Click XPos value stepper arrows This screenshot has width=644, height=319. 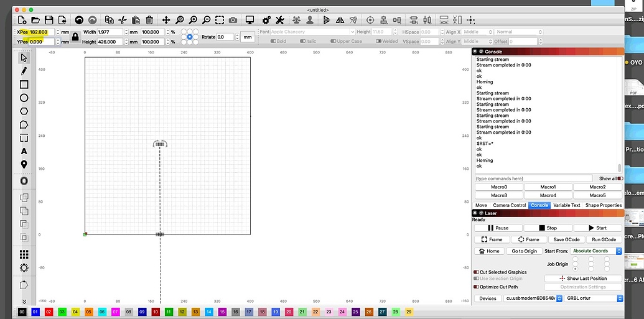point(57,32)
